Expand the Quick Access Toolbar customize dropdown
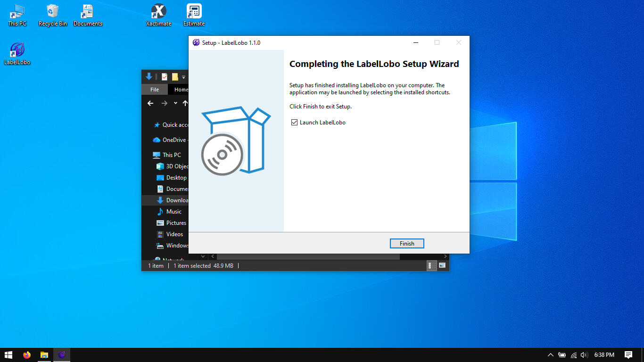 point(184,77)
